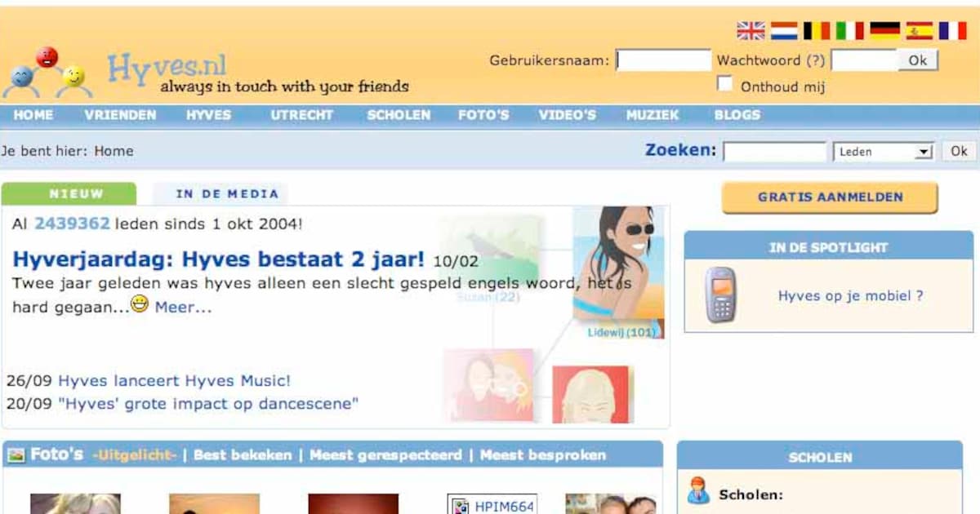Image resolution: width=980 pixels, height=514 pixels.
Task: Open the Meer... link
Action: tap(184, 308)
